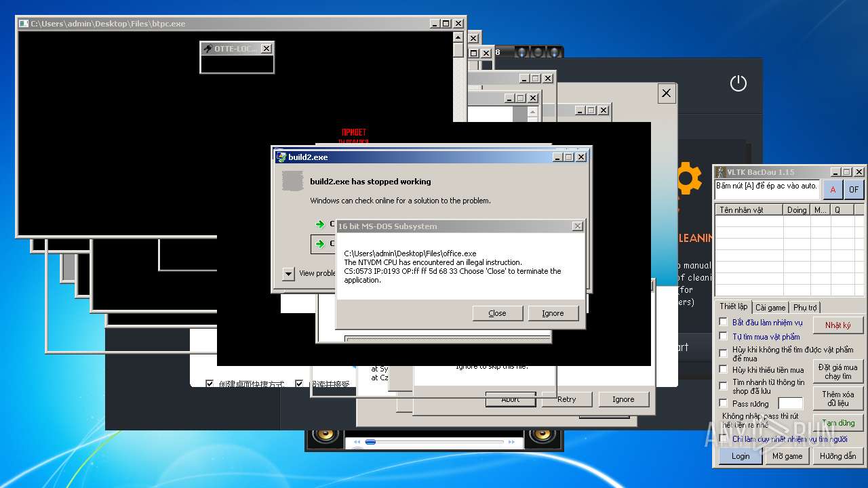868x488 pixels.
Task: Switch to the Thiết lập tab
Action: pyautogui.click(x=734, y=306)
